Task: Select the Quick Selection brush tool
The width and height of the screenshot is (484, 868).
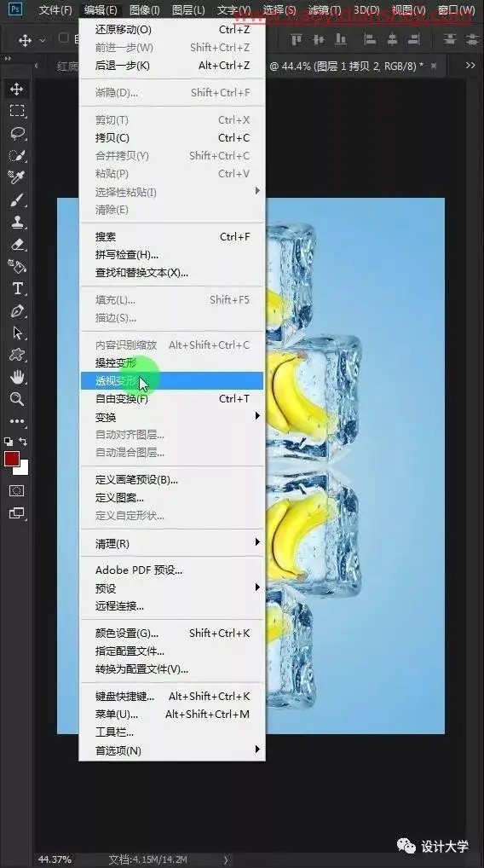Action: click(x=16, y=155)
